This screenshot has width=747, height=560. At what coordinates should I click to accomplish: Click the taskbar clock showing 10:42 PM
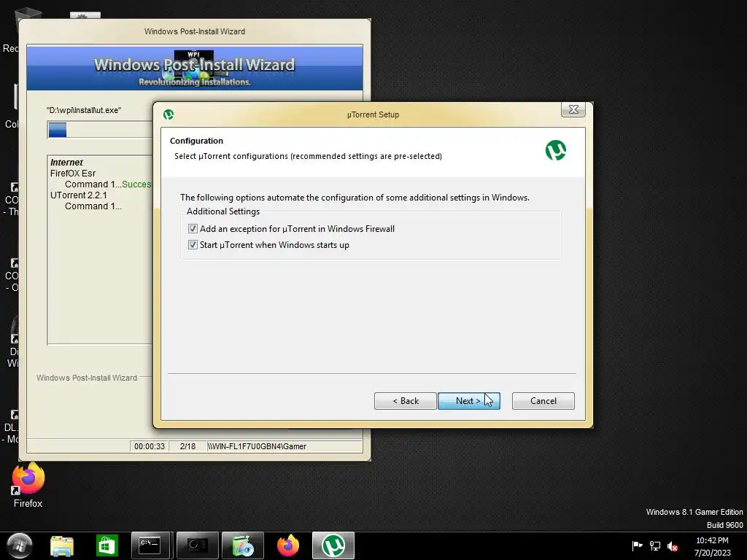pyautogui.click(x=712, y=546)
